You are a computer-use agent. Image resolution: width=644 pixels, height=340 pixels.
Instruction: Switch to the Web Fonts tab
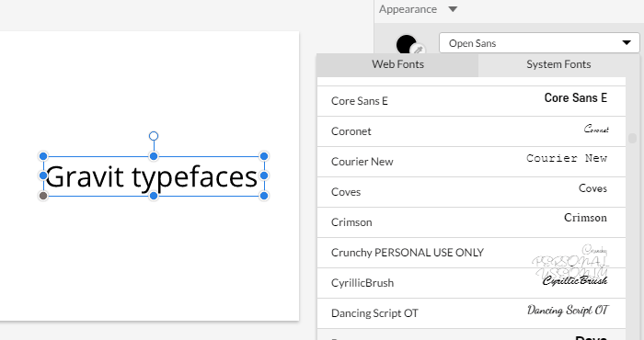(397, 64)
